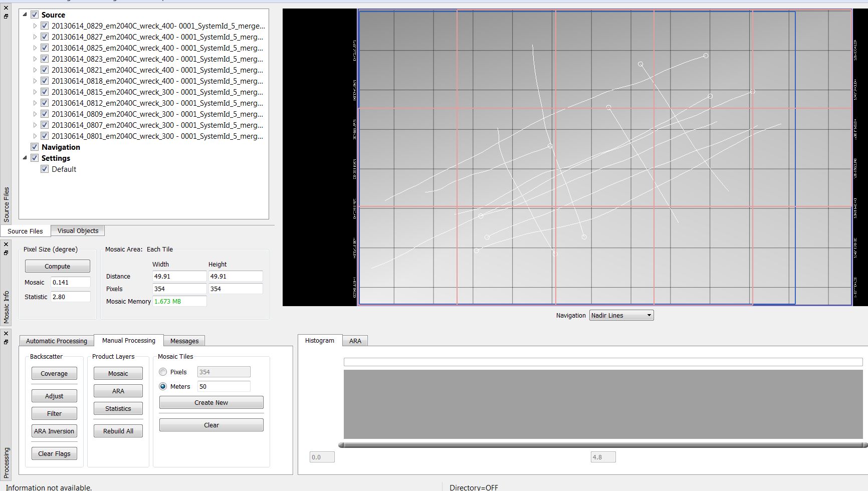Show the ARA tab next to Histogram
Screen dimensions: 868x491
click(x=355, y=341)
